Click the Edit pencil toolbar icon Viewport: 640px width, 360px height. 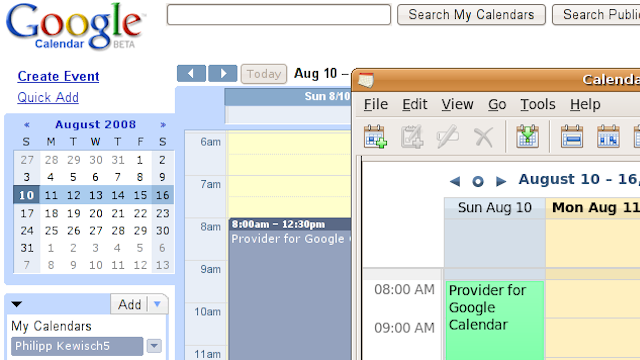[447, 137]
